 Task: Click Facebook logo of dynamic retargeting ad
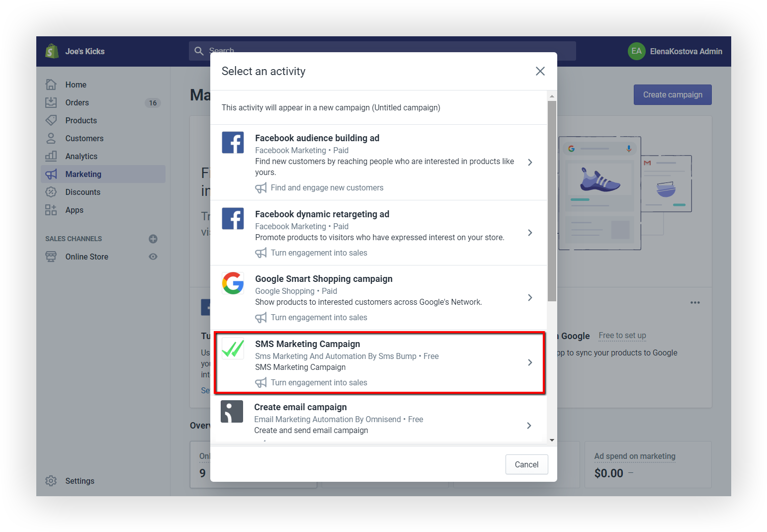233,218
